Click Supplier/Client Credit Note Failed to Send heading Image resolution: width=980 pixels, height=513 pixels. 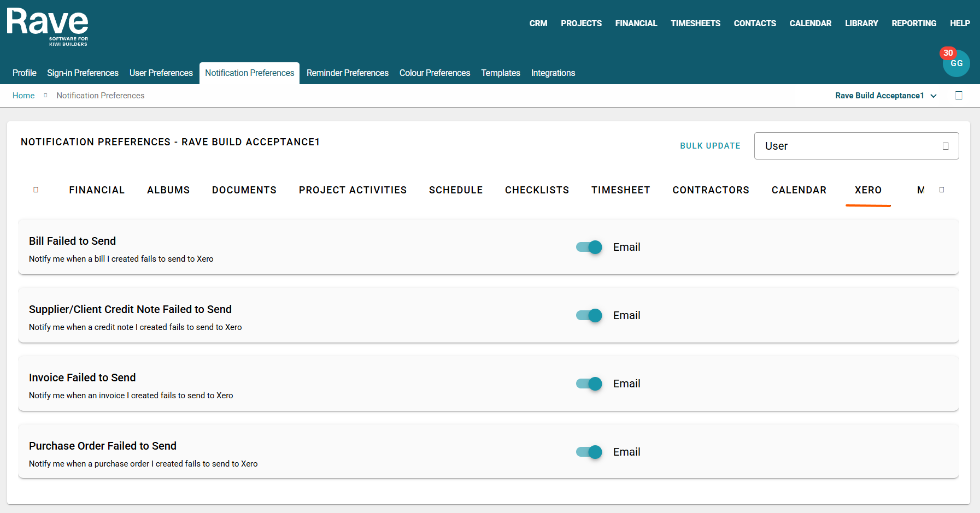130,309
